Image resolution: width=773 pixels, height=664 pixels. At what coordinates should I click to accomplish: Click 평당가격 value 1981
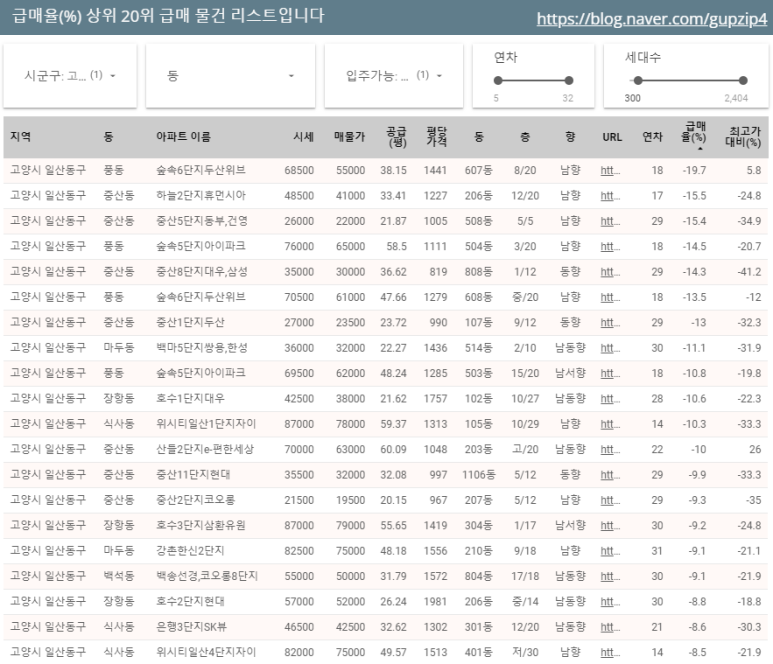point(435,602)
